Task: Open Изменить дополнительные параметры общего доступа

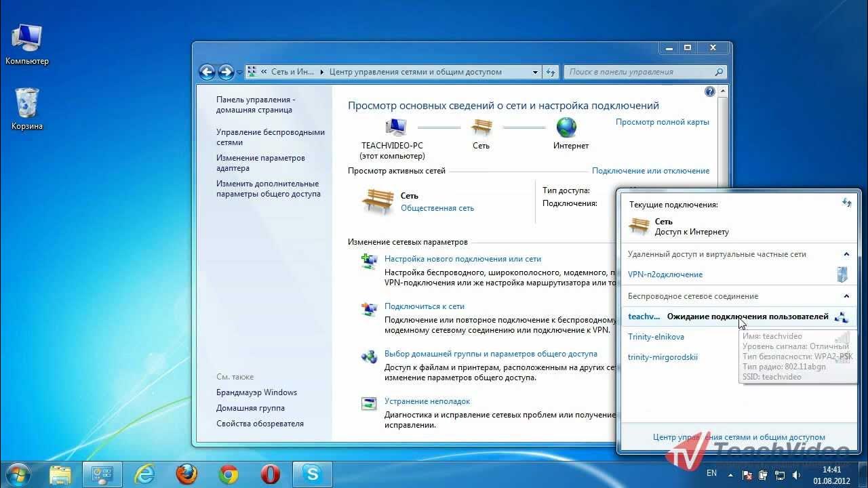Action: coord(269,188)
